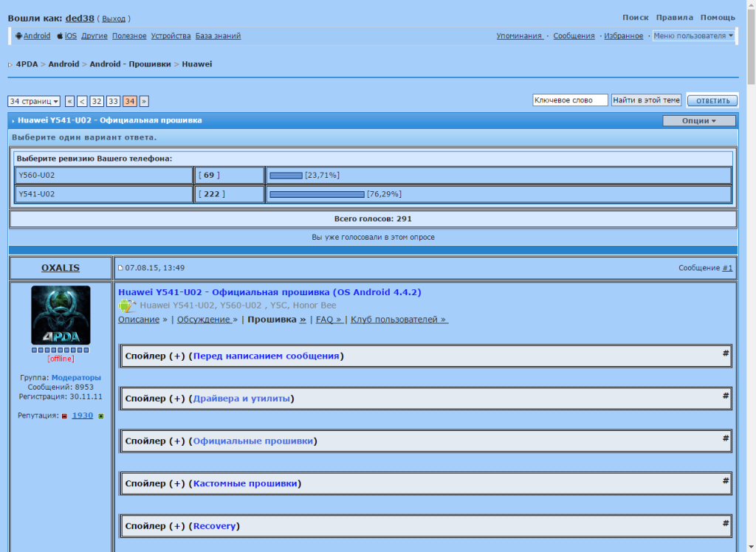
Task: Click breadcrumb arrow icon before 4PDA
Action: pyautogui.click(x=10, y=65)
